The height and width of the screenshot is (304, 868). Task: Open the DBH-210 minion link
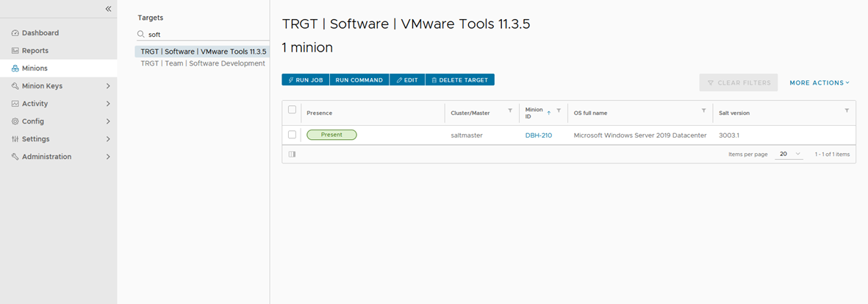(x=538, y=135)
